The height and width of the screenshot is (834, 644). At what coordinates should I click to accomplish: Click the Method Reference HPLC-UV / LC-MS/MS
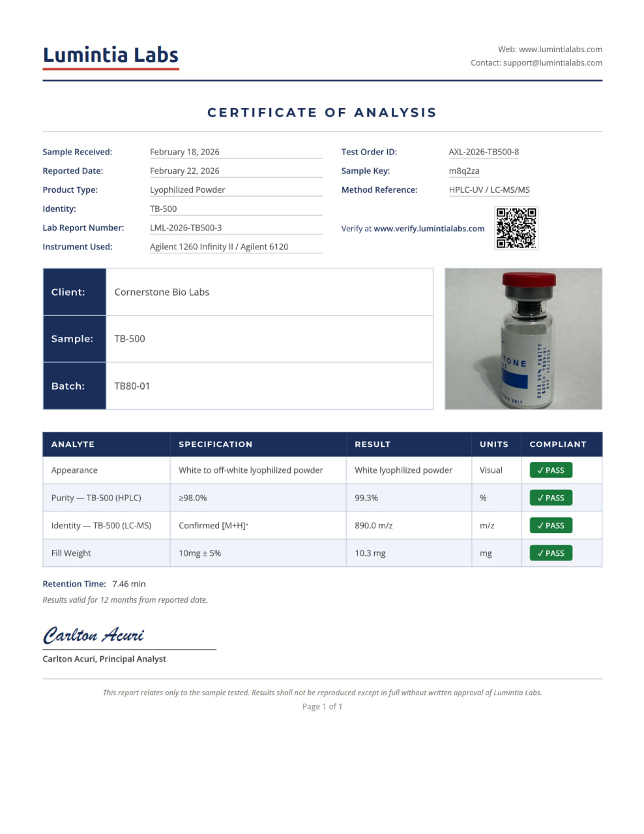click(x=490, y=190)
